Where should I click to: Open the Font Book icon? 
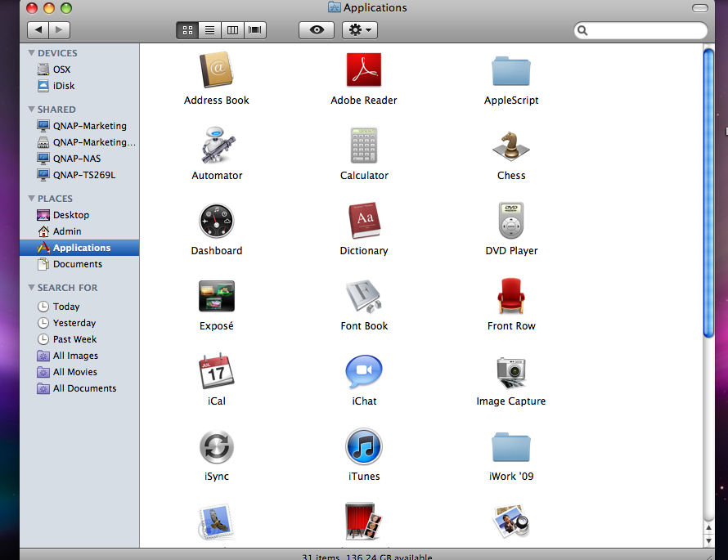point(363,296)
